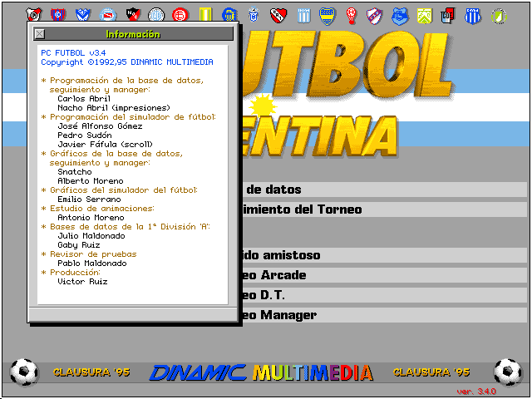This screenshot has height=399, width=532.
Task: Click the soccer ball at bottom left
Action: (24, 372)
